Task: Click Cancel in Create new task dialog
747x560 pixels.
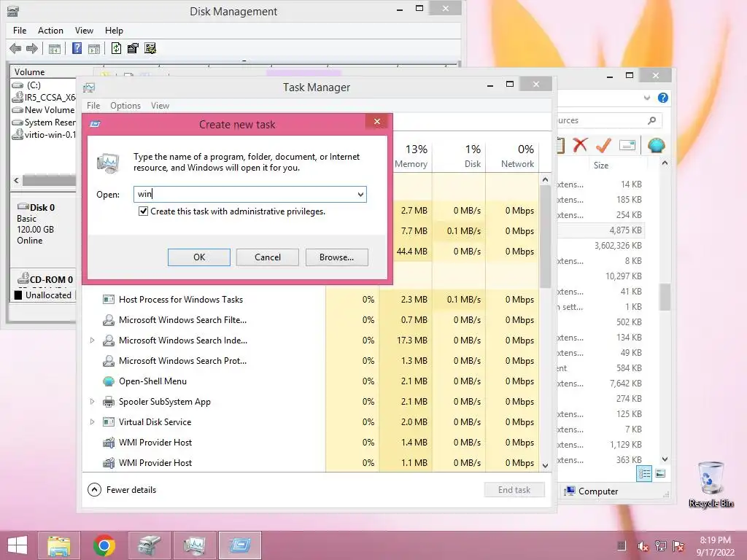Action: point(268,257)
